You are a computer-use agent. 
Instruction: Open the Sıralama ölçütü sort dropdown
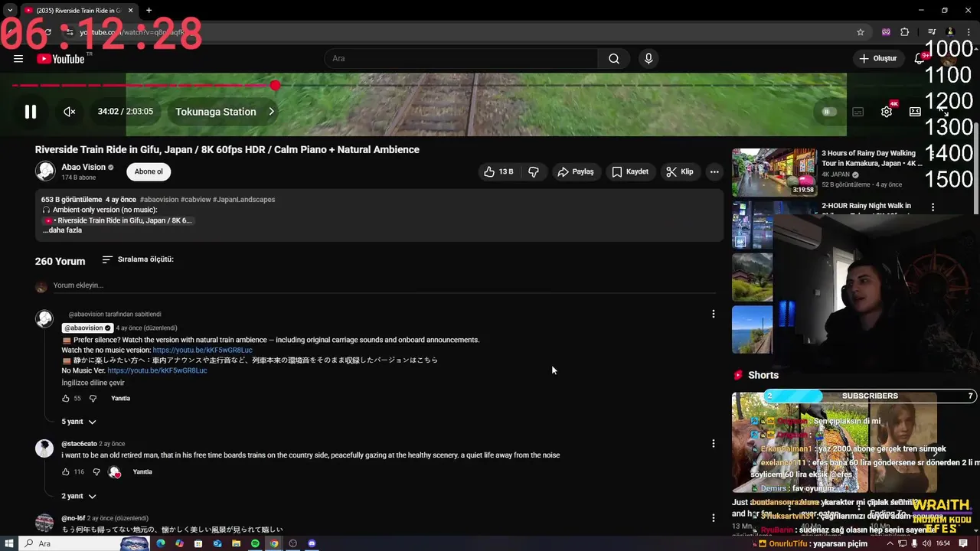(x=138, y=259)
